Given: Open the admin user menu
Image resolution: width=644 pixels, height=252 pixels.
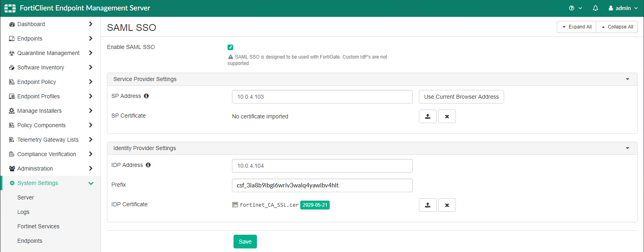Looking at the screenshot, I should point(623,8).
